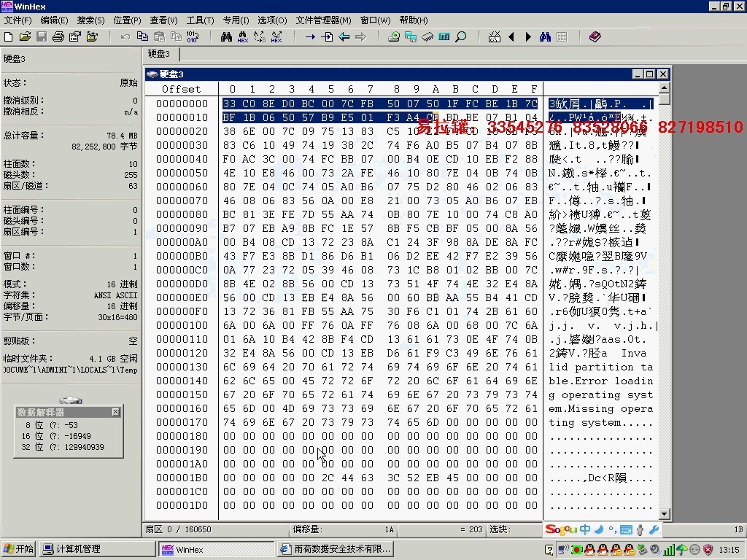Create a new file with the blank page icon
Screen dimensions: 747x560
point(9,36)
